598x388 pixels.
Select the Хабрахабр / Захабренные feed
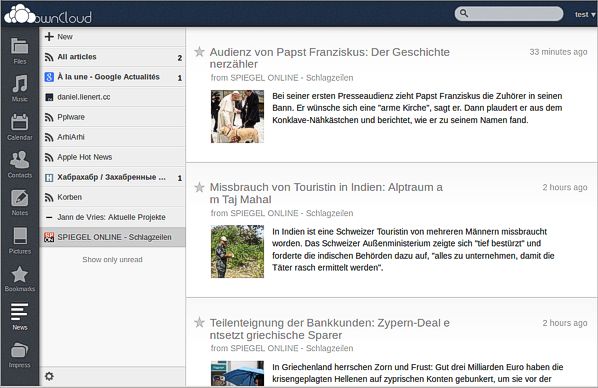coord(113,177)
